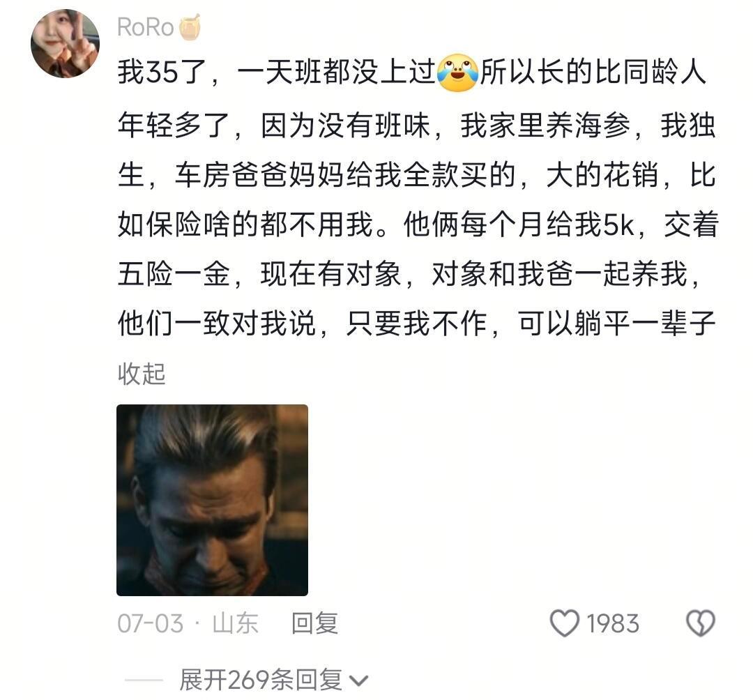Click the 山东 location label
753x700 pixels.
tap(236, 623)
